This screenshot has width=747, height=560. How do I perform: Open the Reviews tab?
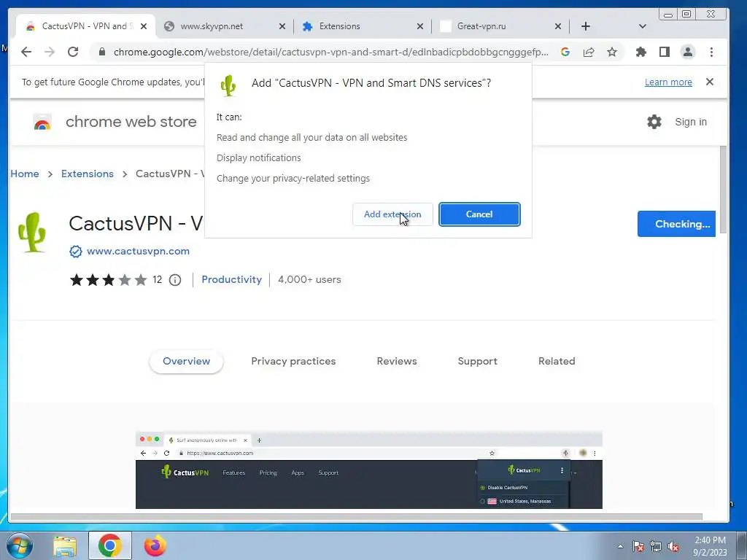397,362
